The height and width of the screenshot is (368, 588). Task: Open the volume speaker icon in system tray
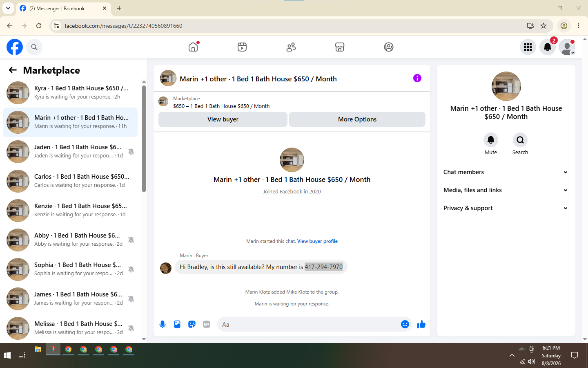click(532, 361)
